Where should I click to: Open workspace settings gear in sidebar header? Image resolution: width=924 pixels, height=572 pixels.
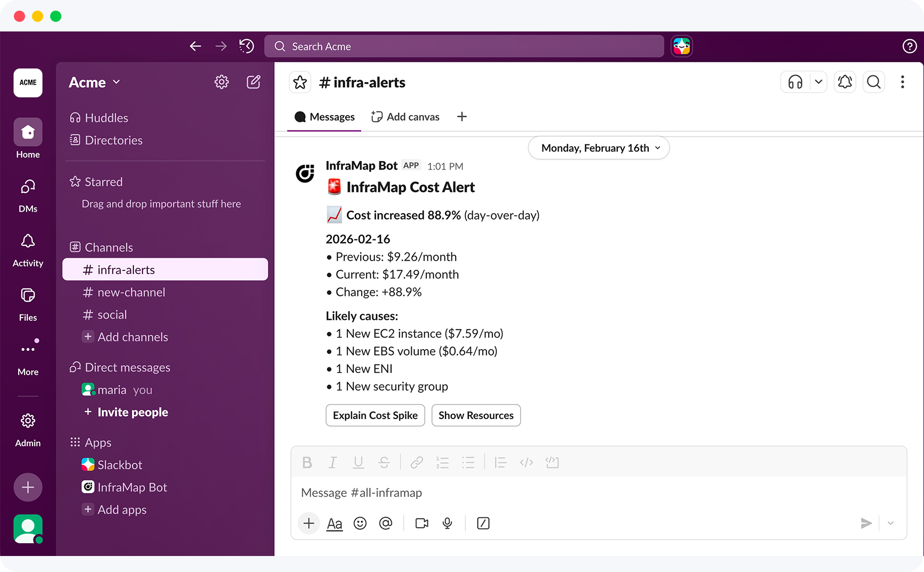[x=221, y=82]
